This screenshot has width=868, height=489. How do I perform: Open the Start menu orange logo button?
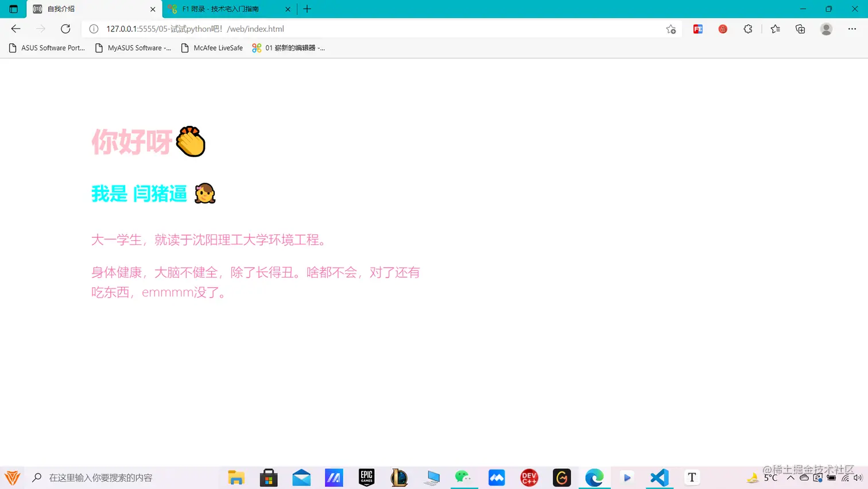[12, 478]
